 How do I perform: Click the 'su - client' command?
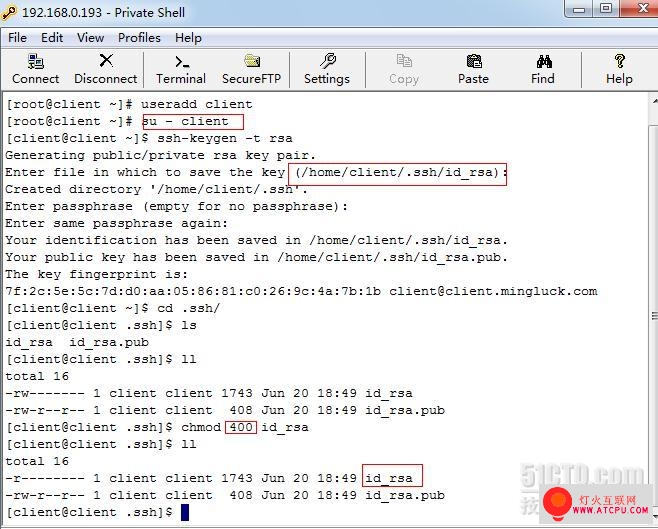coord(185,121)
